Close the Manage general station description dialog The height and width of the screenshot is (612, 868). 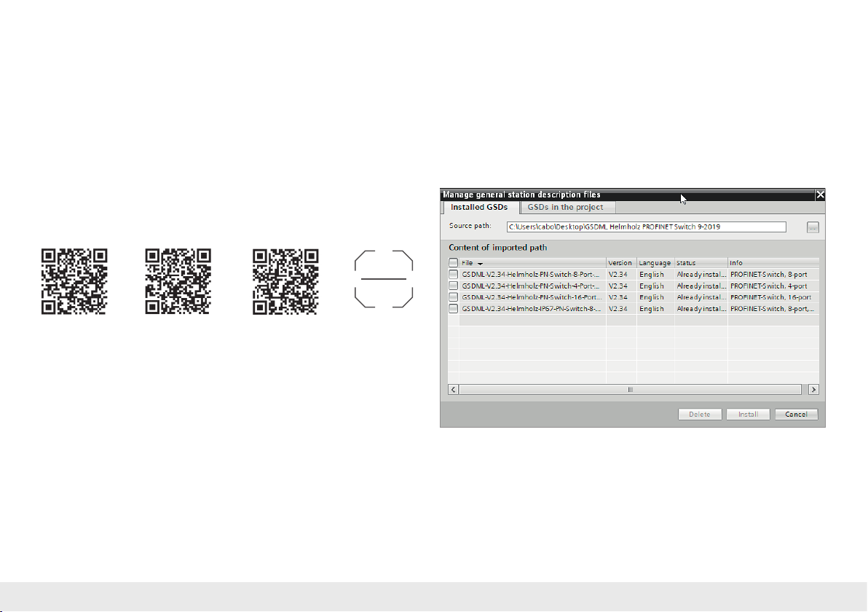pos(820,195)
